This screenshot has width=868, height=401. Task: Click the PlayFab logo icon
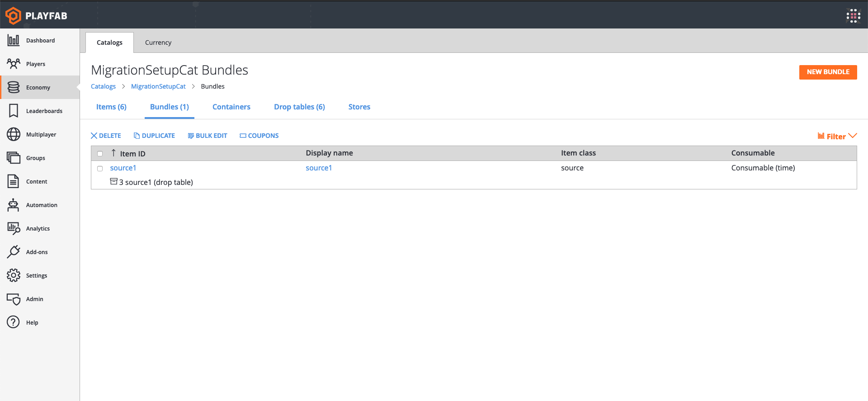click(13, 15)
